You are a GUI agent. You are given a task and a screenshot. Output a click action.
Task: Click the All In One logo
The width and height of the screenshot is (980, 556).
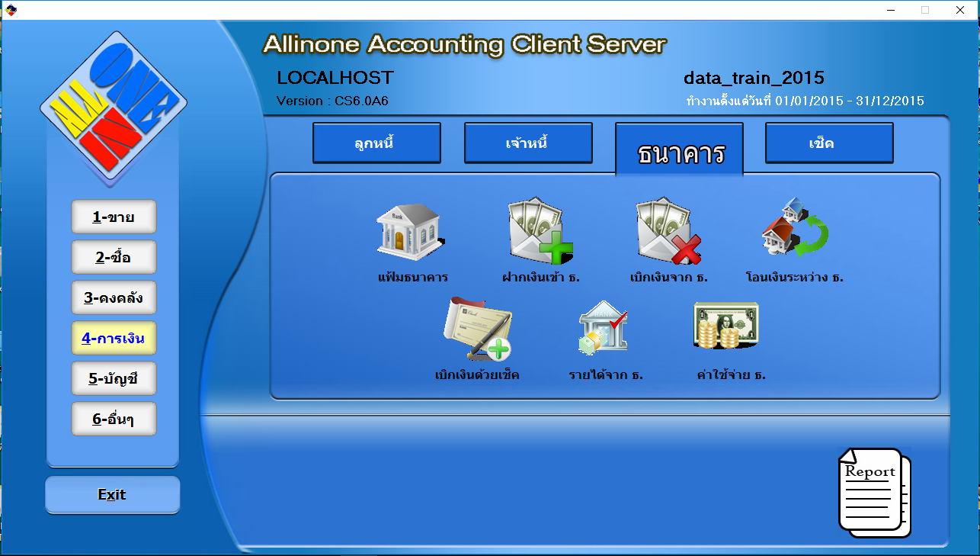(x=114, y=106)
